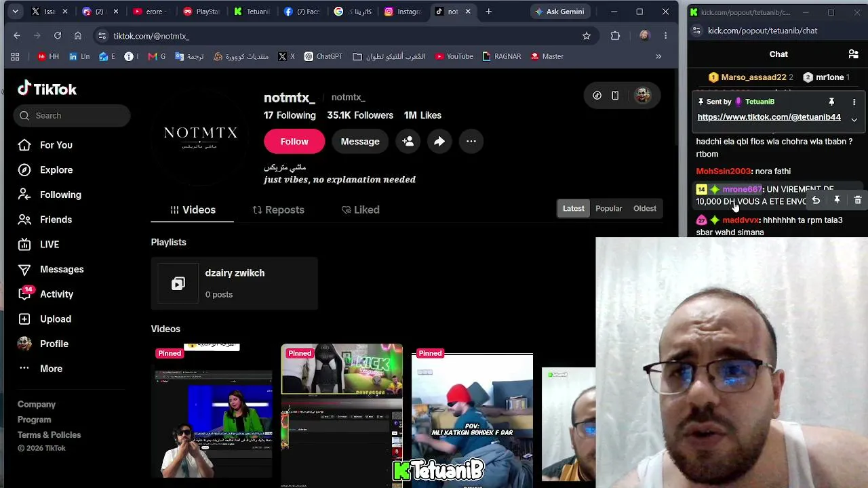Viewport: 868px width, 488px height.
Task: Open the dzairy zwichk playlist
Action: pos(234,283)
